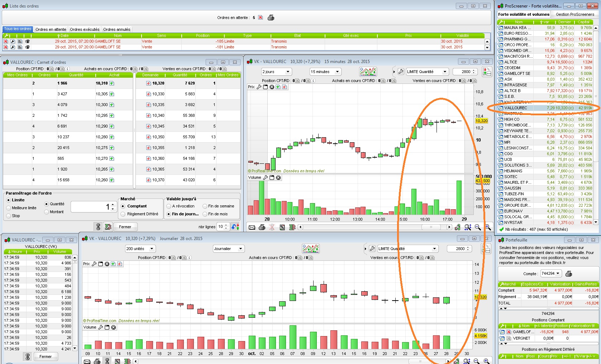Open the 200 unités dropdown
This screenshot has height=364, width=601.
pyautogui.click(x=140, y=249)
